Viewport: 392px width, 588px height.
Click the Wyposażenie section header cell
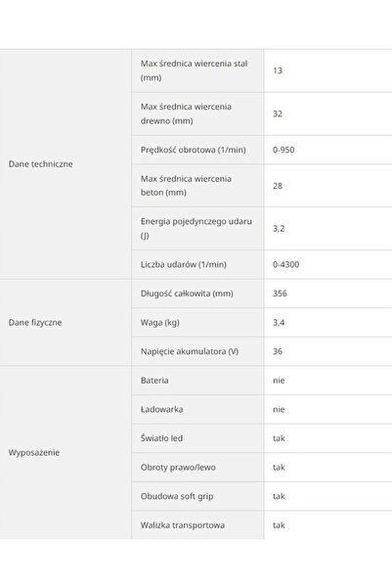(x=65, y=453)
